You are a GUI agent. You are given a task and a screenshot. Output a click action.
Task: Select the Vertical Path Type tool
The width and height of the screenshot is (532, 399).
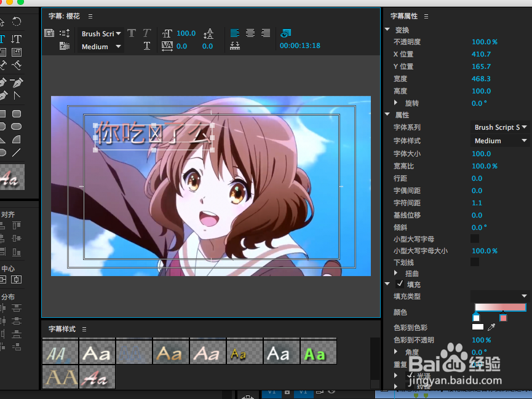click(16, 65)
